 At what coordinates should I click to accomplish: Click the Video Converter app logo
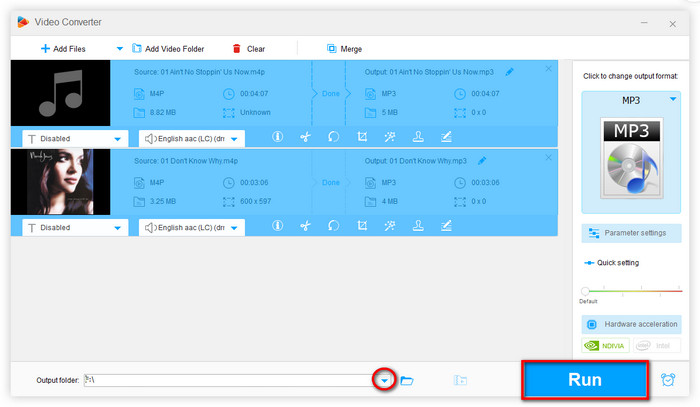(23, 22)
